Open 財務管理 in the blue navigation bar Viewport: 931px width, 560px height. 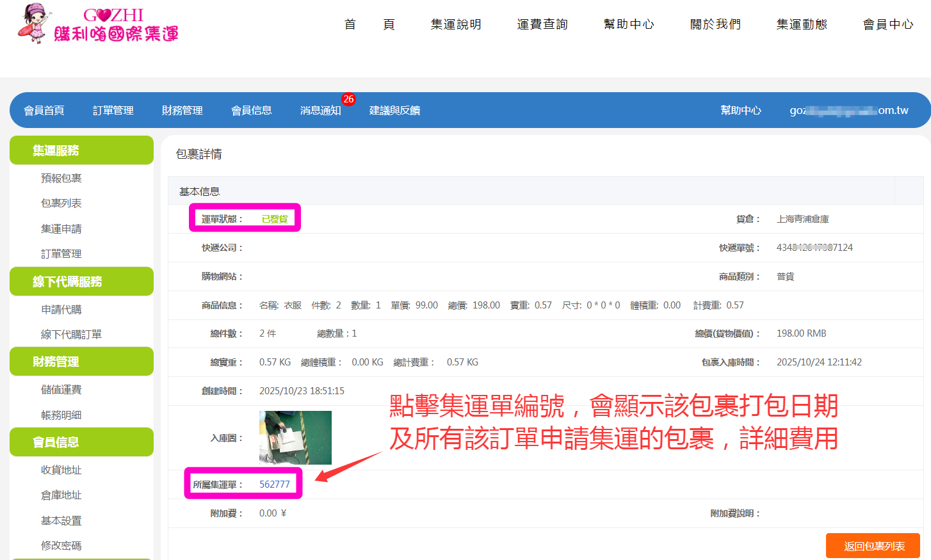(x=182, y=111)
